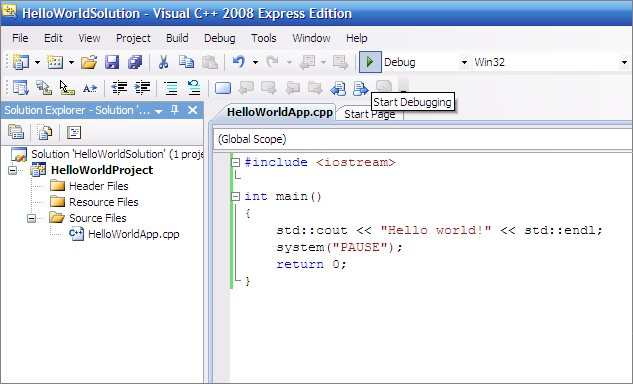Click the Navigate Forward icon
Image resolution: width=633 pixels, height=384 pixels.
point(340,62)
